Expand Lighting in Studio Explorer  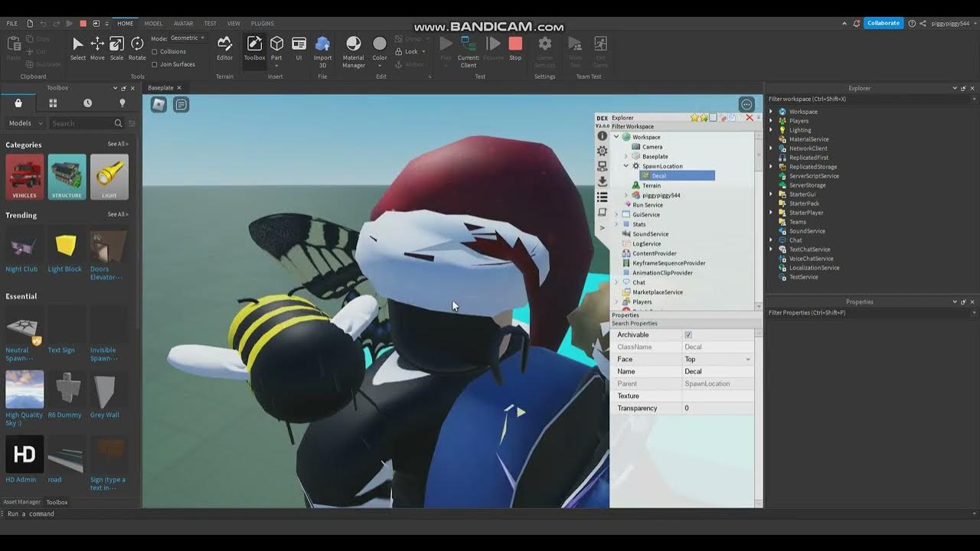point(771,130)
